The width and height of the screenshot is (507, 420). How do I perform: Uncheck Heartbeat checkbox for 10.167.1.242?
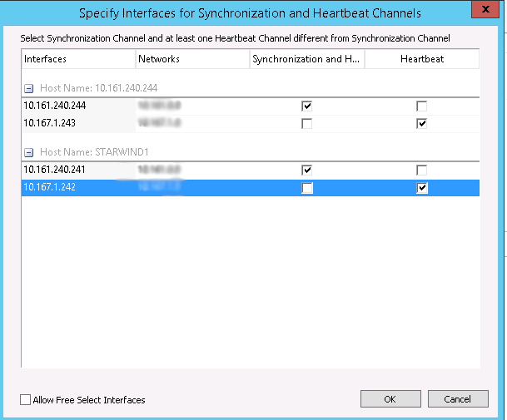pos(422,188)
